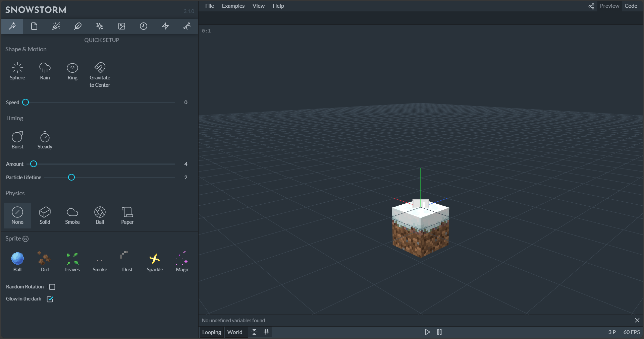The image size is (644, 339).
Task: Switch to the Code view
Action: 631,6
